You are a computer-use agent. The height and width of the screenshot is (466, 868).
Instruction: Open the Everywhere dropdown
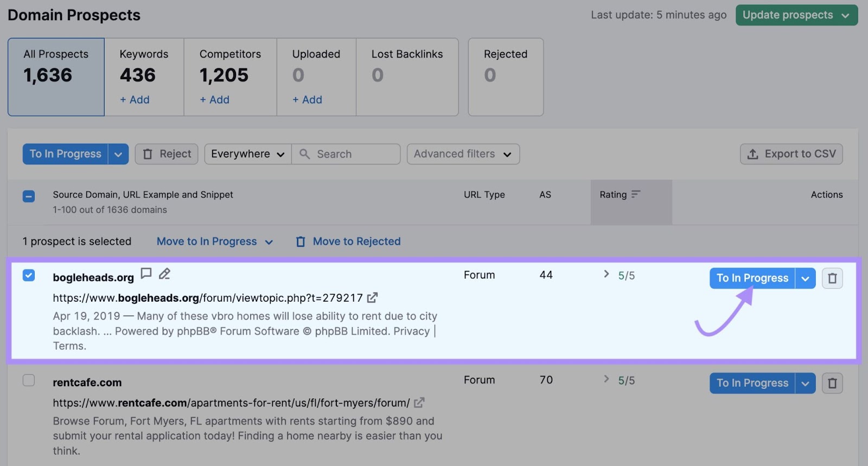pos(247,154)
